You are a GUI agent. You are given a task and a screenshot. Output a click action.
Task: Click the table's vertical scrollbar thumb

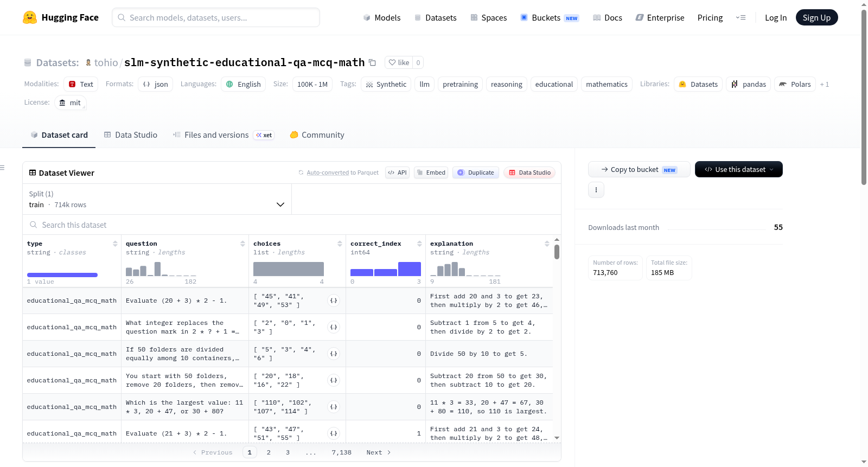click(x=557, y=252)
